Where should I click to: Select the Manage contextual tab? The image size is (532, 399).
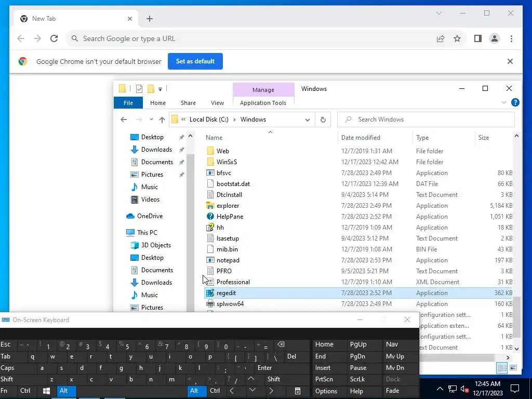coord(263,90)
